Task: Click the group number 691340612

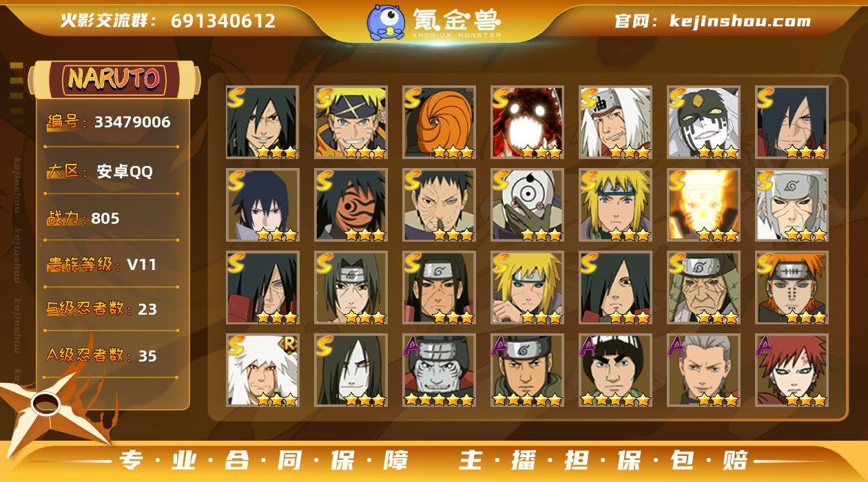Action: [x=223, y=21]
